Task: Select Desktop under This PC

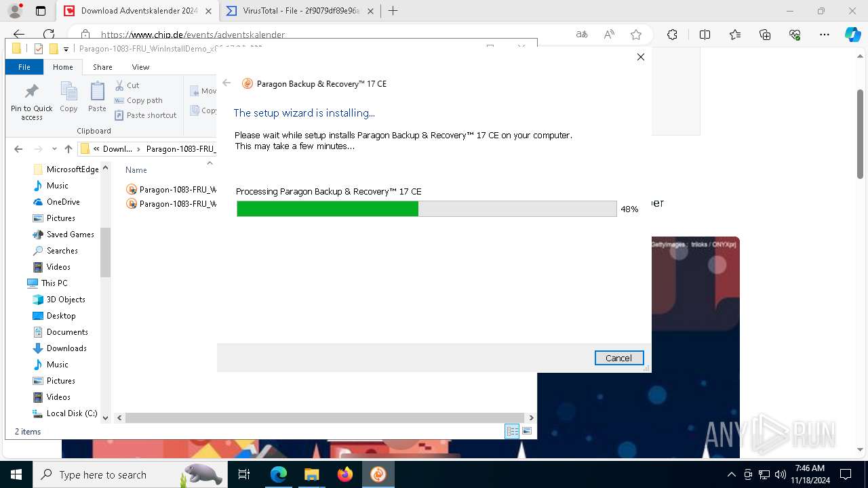Action: click(x=54, y=316)
